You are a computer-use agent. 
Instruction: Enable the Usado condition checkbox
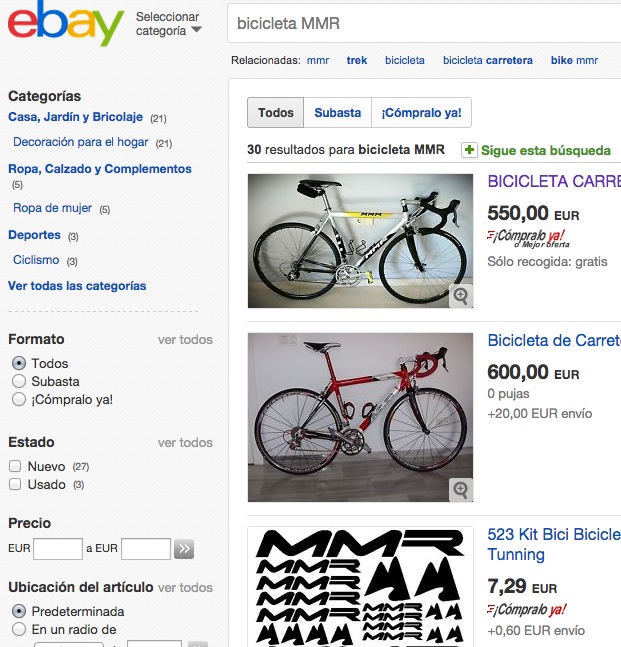(15, 484)
